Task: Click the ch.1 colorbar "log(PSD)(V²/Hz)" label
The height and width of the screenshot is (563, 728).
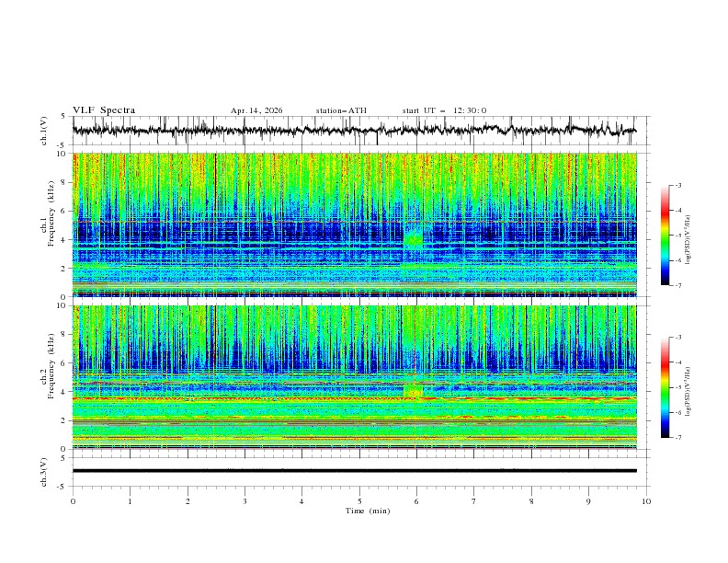Action: click(x=688, y=240)
